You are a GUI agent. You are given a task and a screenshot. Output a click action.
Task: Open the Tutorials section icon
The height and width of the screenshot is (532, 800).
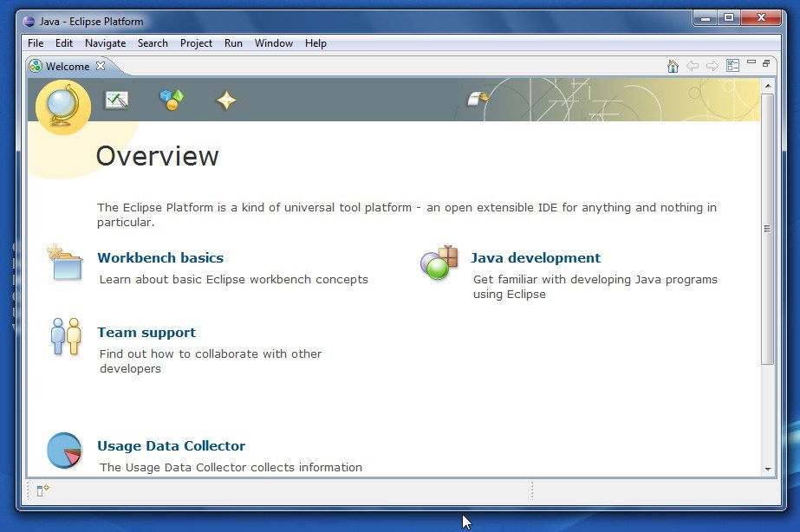click(116, 99)
